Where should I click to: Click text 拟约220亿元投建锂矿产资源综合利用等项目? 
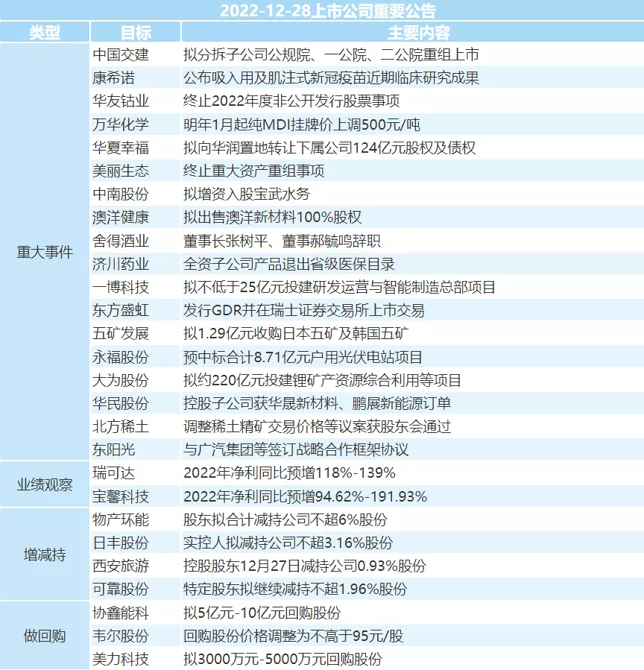point(322,380)
